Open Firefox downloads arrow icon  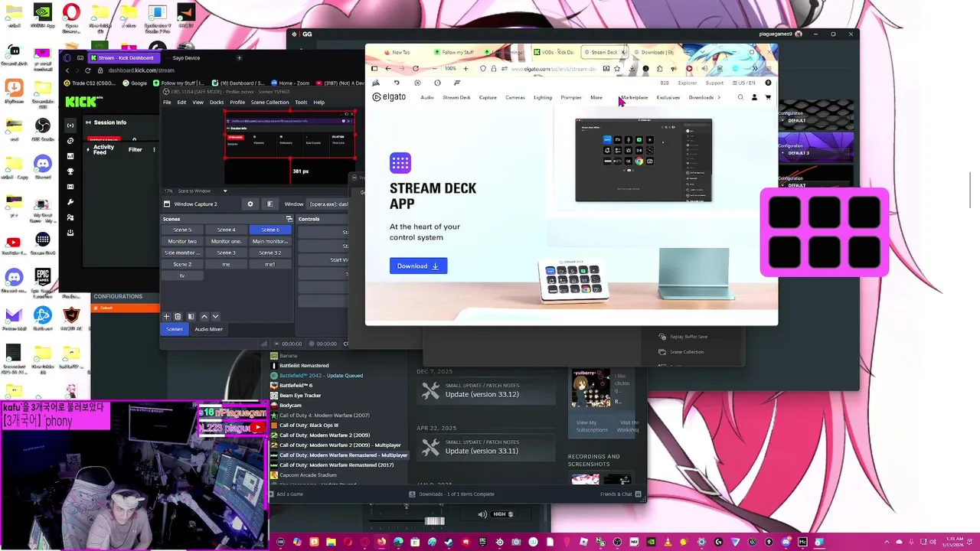click(x=632, y=69)
